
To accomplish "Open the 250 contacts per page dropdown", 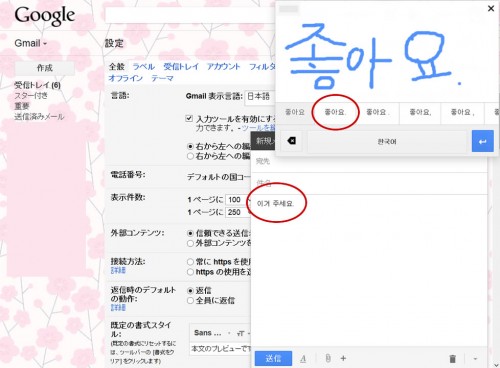I will (x=238, y=212).
